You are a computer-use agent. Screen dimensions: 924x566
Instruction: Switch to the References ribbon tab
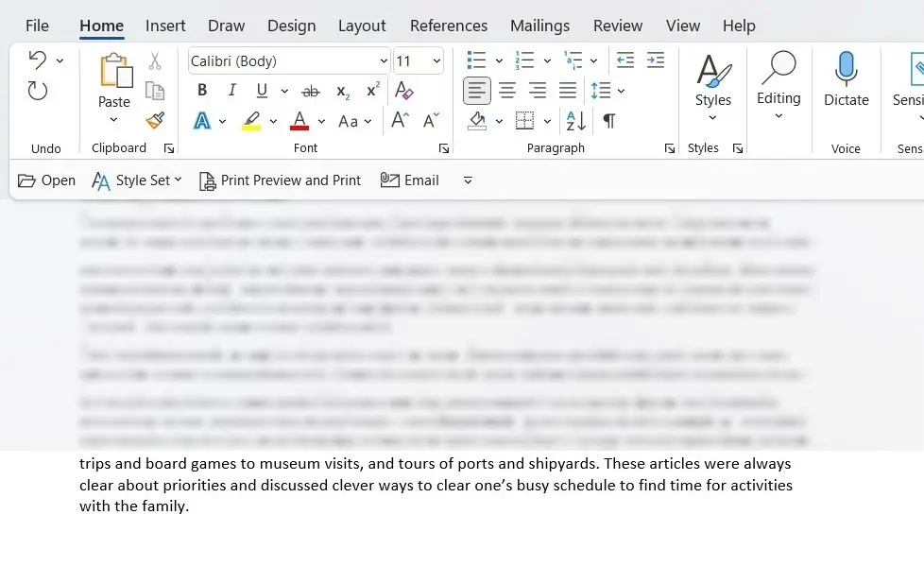pyautogui.click(x=448, y=26)
